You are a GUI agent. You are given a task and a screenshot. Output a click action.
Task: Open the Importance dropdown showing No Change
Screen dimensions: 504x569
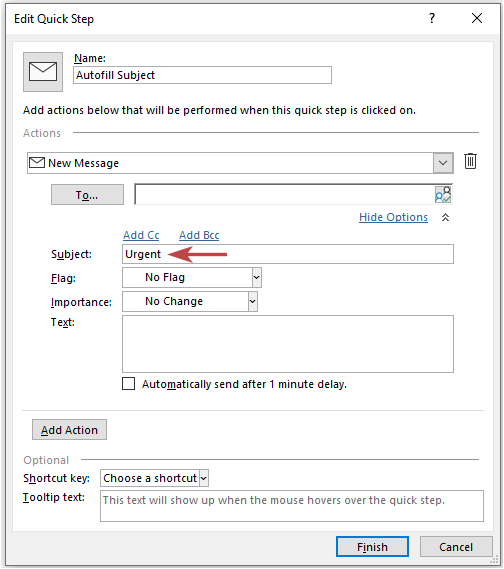[190, 302]
